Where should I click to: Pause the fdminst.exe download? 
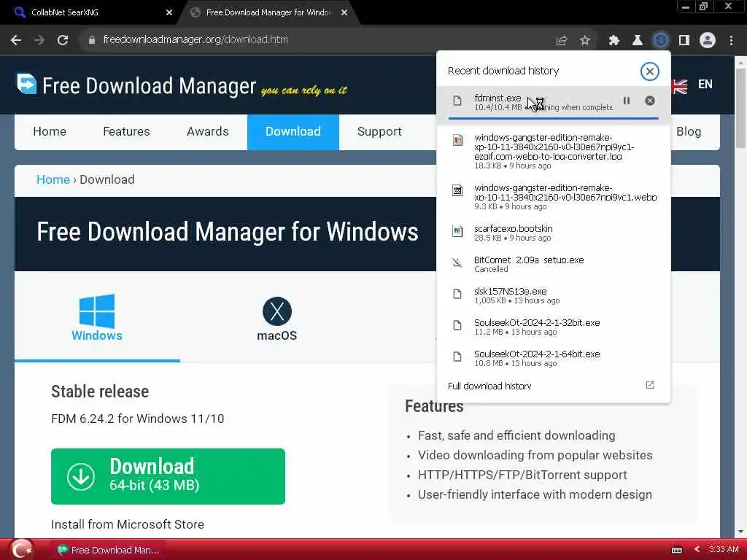pyautogui.click(x=627, y=101)
